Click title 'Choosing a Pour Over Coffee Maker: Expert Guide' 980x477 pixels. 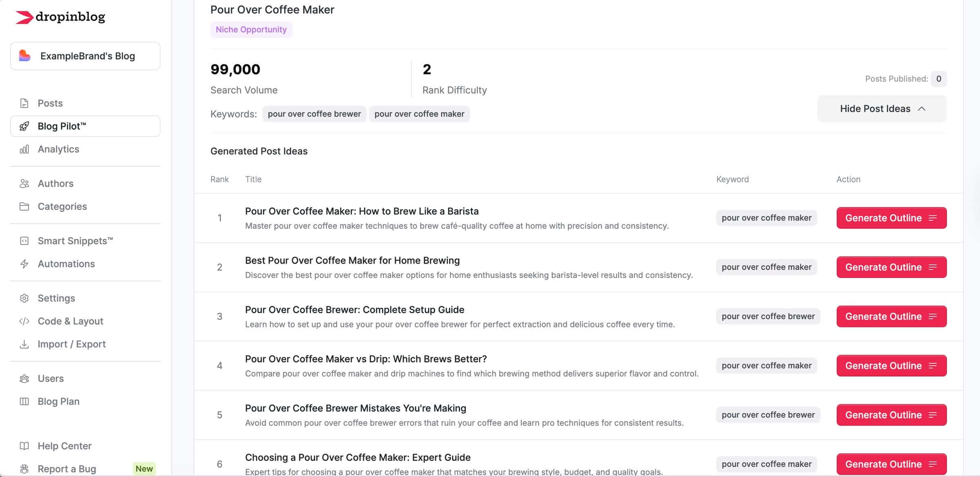pyautogui.click(x=358, y=457)
